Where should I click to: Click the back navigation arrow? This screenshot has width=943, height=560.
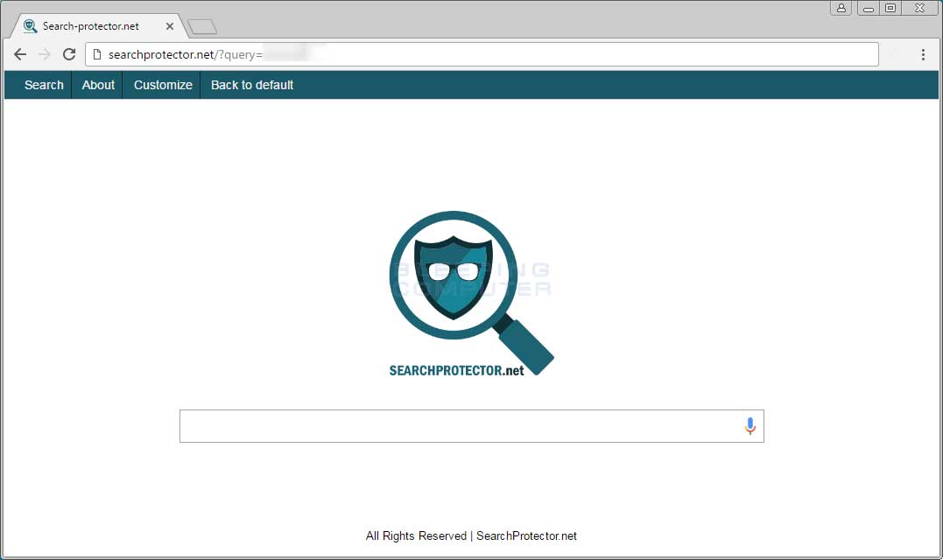click(20, 54)
